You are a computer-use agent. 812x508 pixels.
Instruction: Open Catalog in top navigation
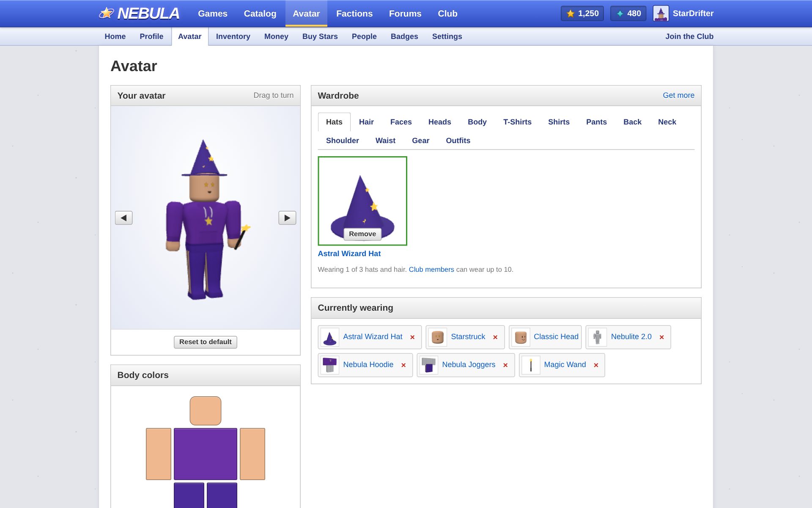tap(260, 14)
